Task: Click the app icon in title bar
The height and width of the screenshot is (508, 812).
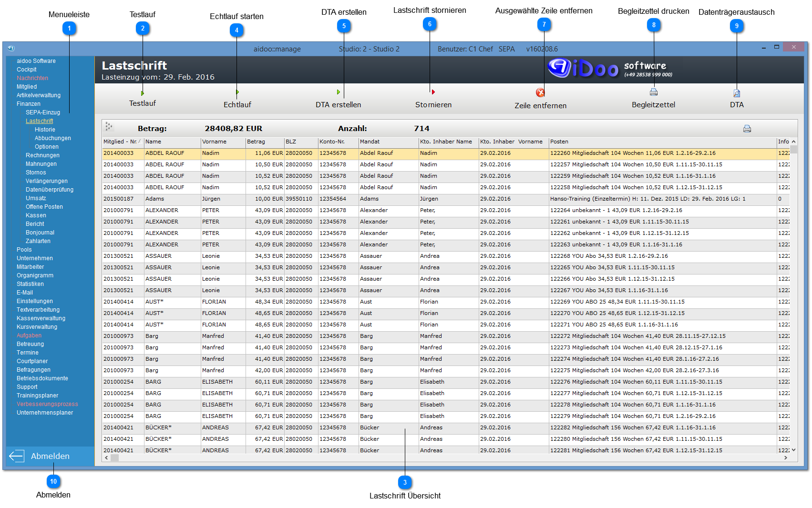Action: (x=11, y=48)
